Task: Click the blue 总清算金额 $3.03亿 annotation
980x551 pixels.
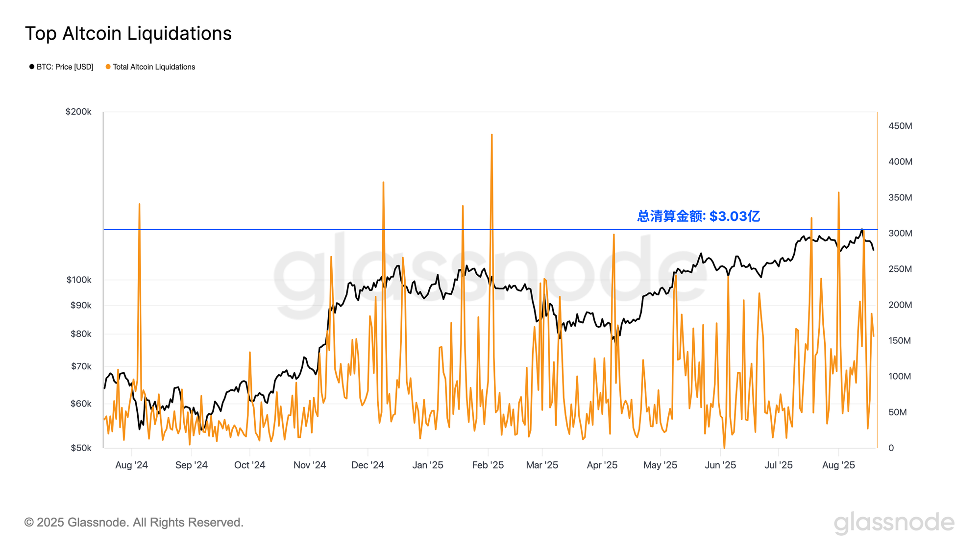Action: click(698, 216)
